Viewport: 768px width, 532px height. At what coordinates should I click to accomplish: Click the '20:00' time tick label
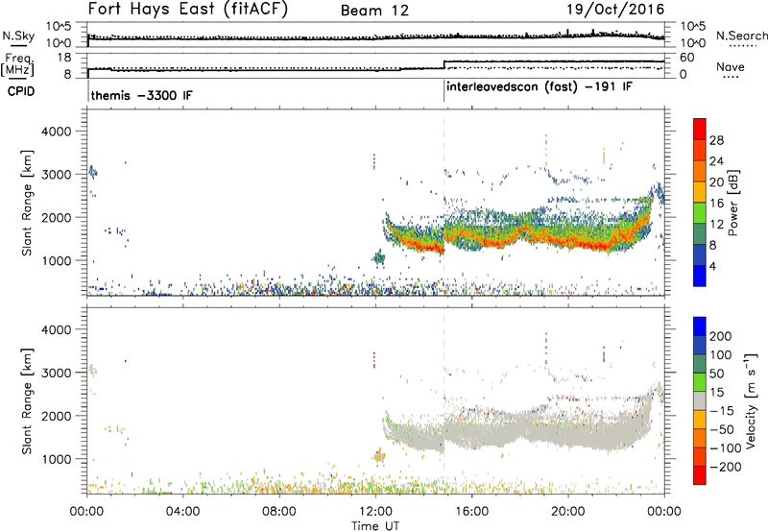coord(567,512)
